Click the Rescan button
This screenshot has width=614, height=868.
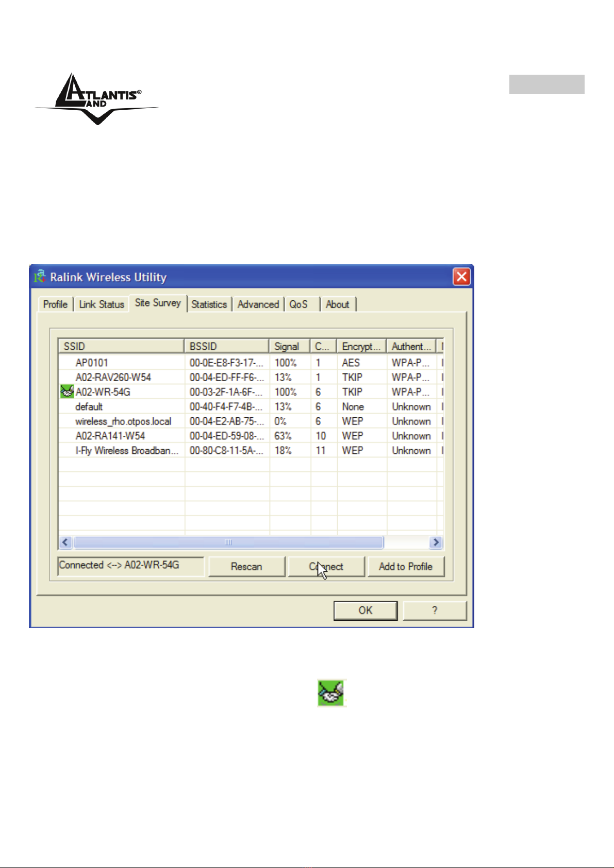pyautogui.click(x=246, y=567)
